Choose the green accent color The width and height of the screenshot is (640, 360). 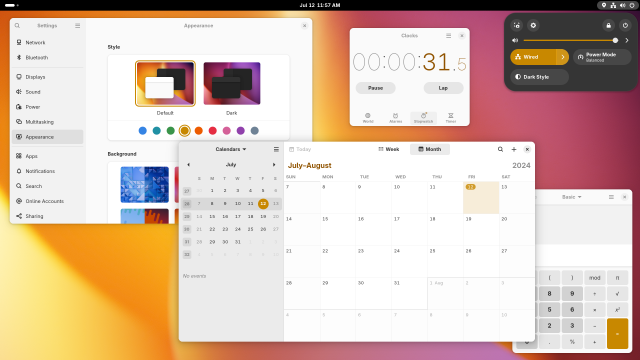point(171,131)
